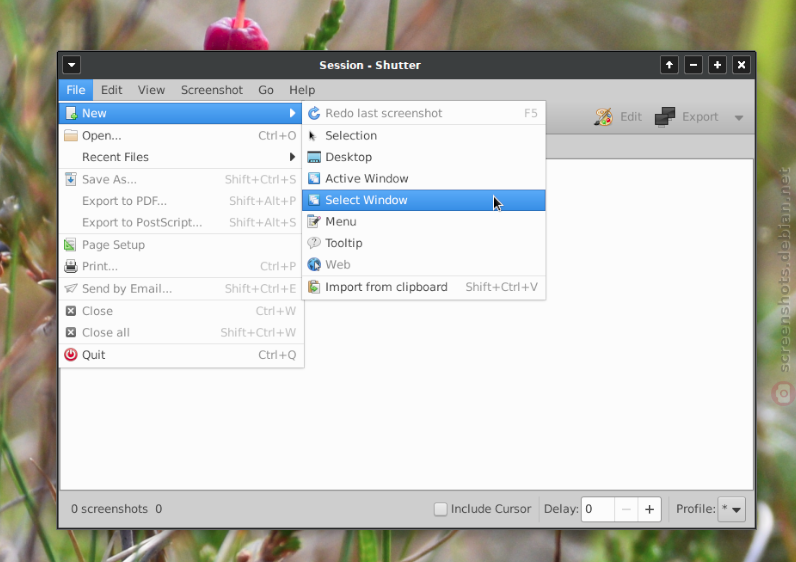Viewport: 796px width, 562px height.
Task: Click the Select Window icon
Action: click(314, 200)
